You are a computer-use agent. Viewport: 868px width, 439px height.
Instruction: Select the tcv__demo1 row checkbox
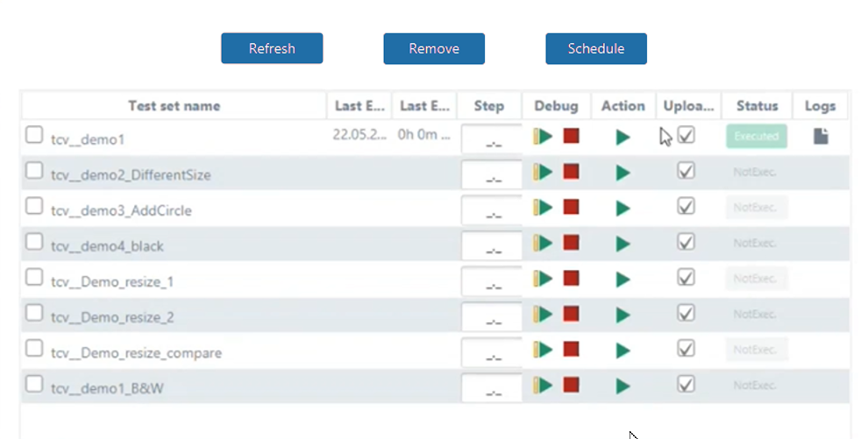33,135
